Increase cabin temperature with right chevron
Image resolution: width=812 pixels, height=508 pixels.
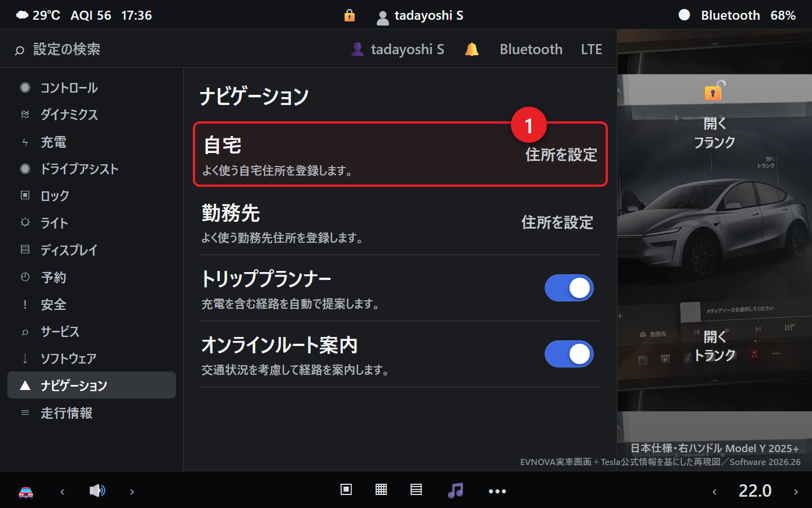796,492
